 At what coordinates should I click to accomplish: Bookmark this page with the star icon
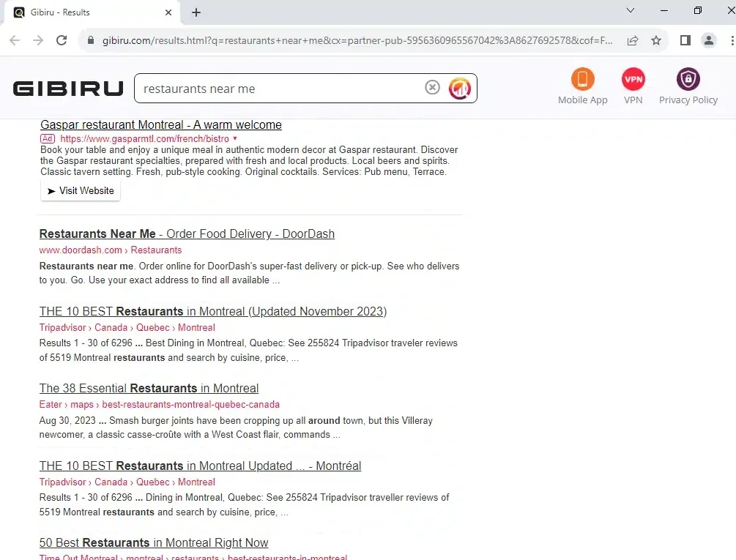(656, 40)
